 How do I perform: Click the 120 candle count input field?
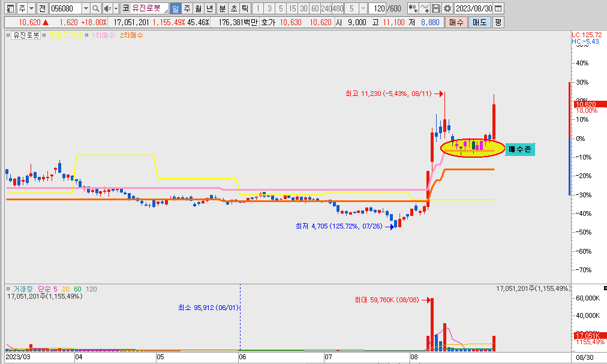coord(378,8)
